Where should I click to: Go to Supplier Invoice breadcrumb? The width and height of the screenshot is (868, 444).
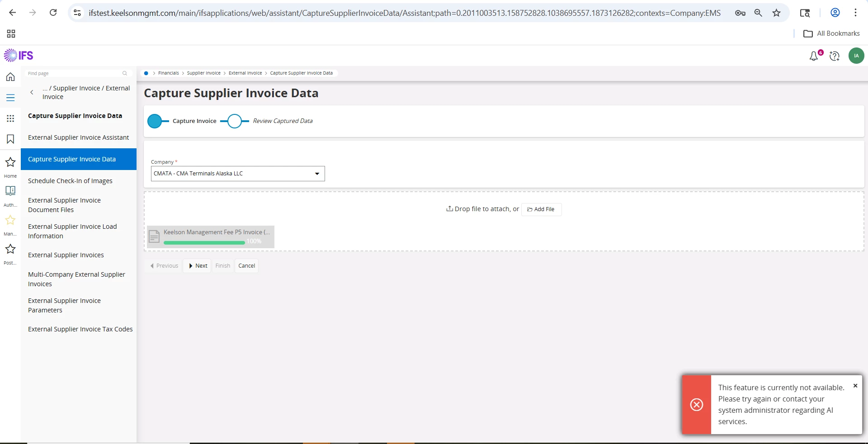click(x=204, y=73)
